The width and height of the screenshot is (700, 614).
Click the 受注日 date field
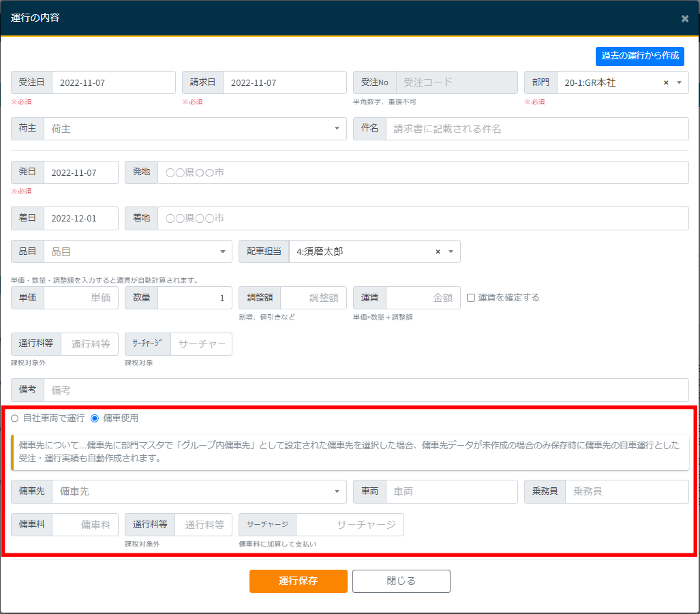[113, 82]
